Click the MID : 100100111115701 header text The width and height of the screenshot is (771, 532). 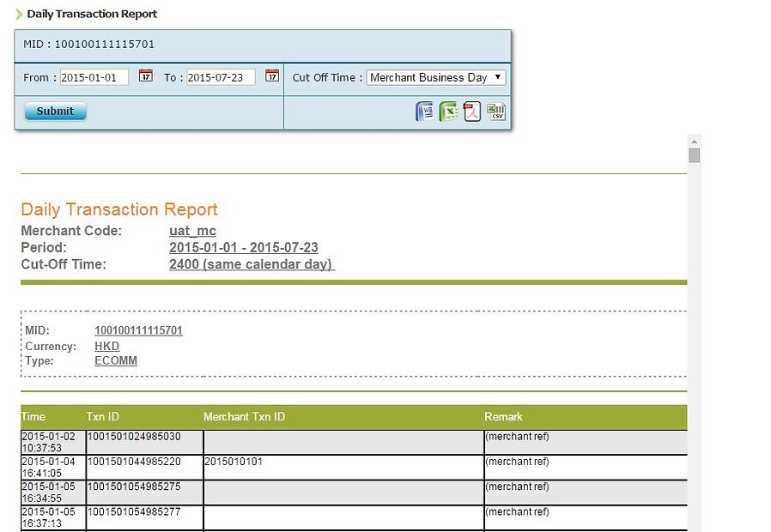(x=88, y=45)
